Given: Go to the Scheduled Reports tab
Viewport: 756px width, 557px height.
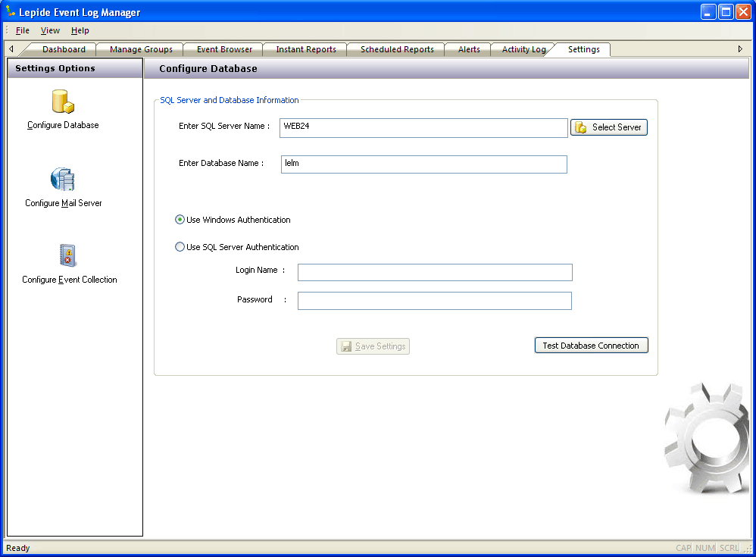Looking at the screenshot, I should click(397, 49).
